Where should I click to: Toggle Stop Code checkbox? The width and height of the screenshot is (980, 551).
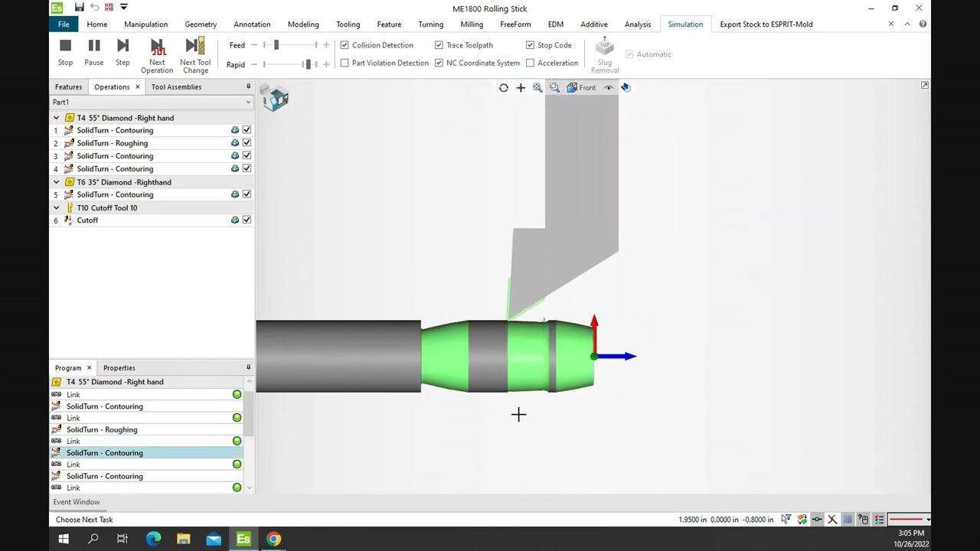530,45
